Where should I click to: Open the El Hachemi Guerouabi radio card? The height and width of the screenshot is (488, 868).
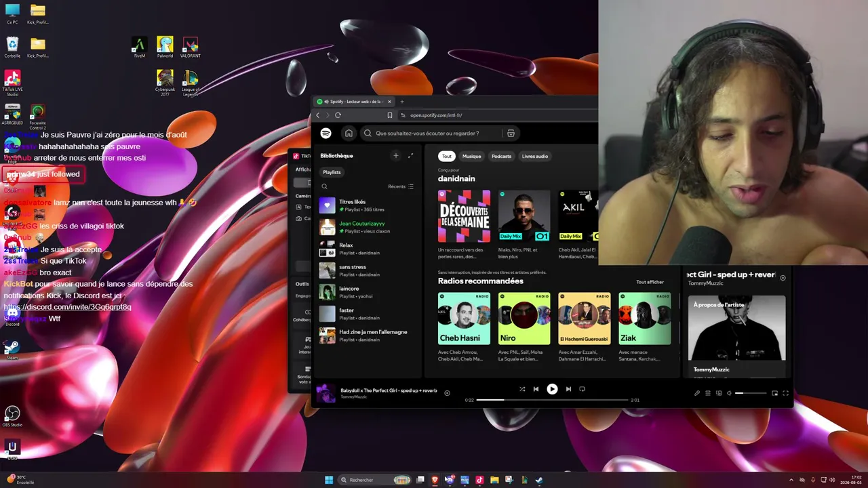[x=585, y=327]
